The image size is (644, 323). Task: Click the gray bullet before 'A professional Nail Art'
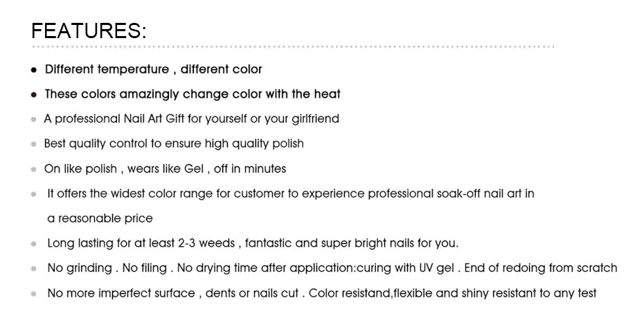pyautogui.click(x=34, y=120)
